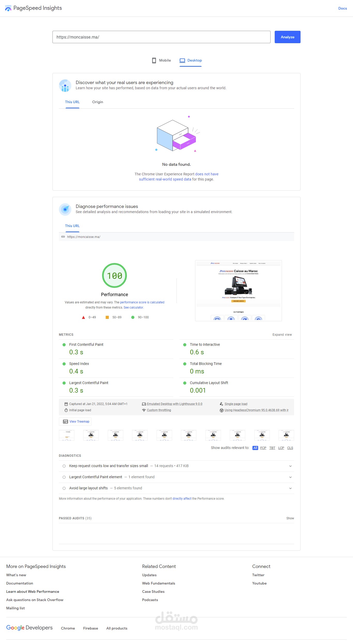The image size is (353, 644).
Task: Filter audits by CLS
Action: click(x=290, y=448)
